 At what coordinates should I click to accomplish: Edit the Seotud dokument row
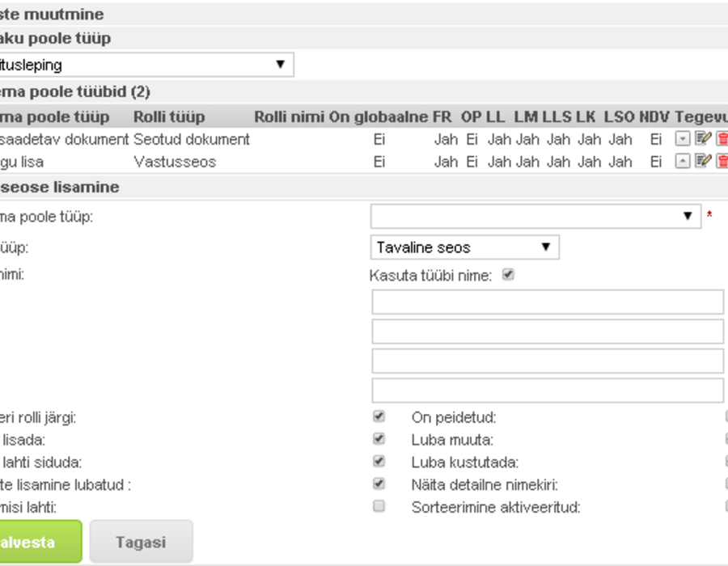[x=703, y=138]
